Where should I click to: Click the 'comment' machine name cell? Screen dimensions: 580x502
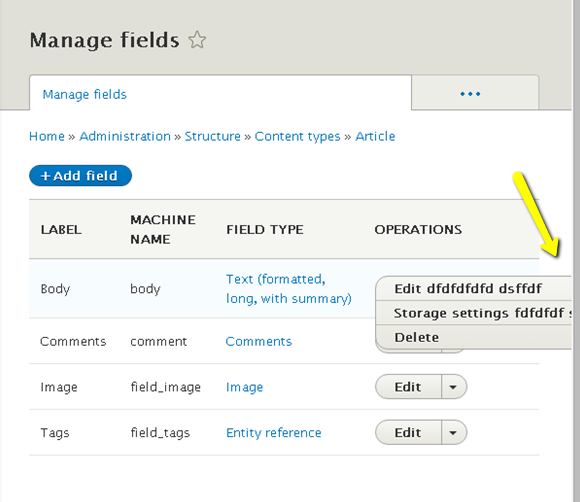159,341
